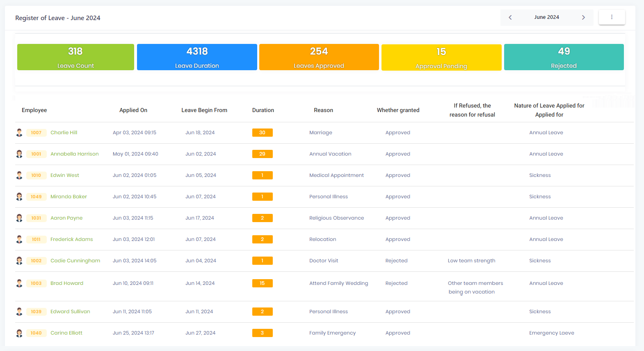The width and height of the screenshot is (644, 351).
Task: Click the Leave Begin From column header
Action: click(x=204, y=110)
